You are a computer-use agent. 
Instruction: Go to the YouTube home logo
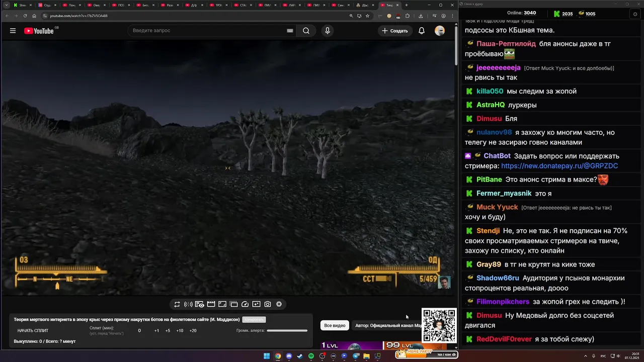pos(39,31)
